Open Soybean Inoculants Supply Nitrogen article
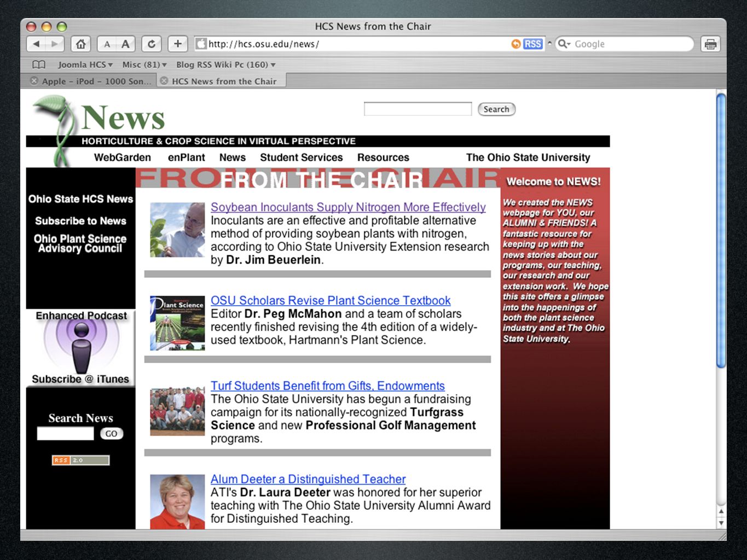747x560 pixels. (348, 207)
